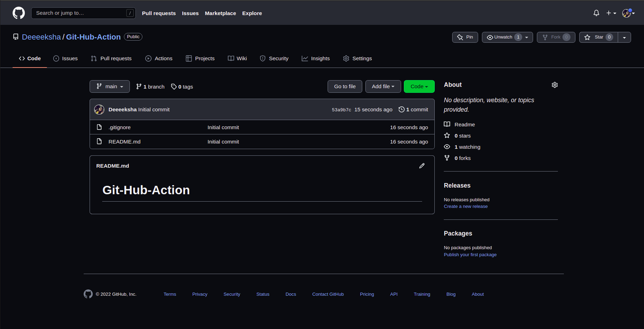Open Initial commit in the README.md row
644x329 pixels.
223,142
